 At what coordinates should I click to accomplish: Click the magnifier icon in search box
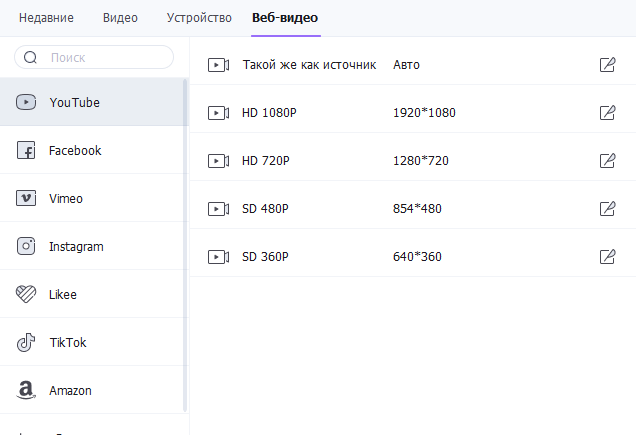[30, 58]
